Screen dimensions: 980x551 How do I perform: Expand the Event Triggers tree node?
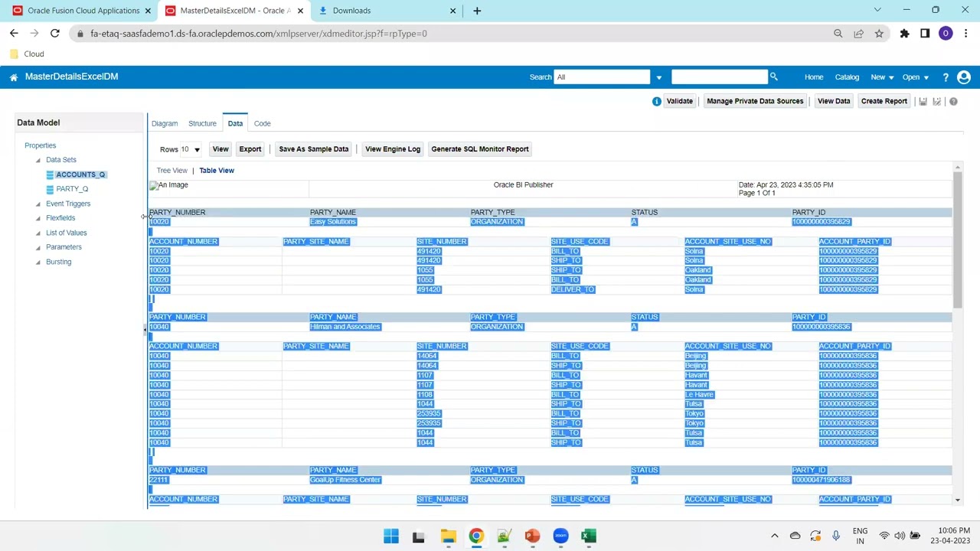(38, 204)
